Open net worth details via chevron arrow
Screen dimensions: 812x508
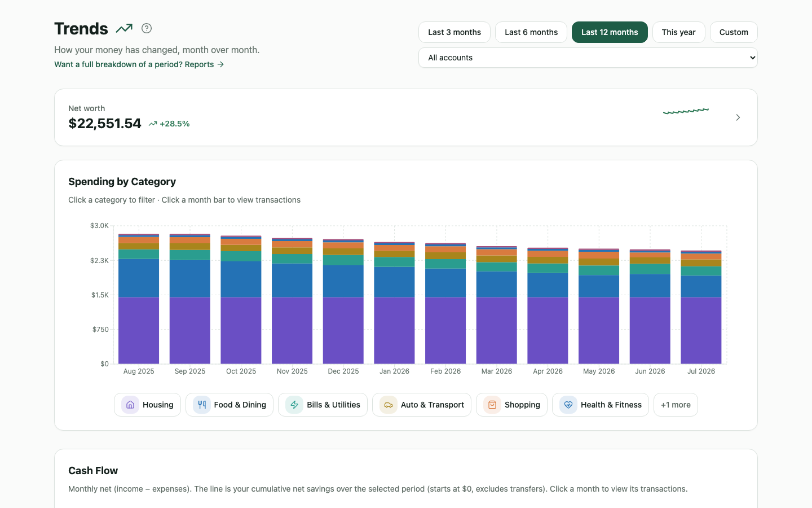click(738, 117)
